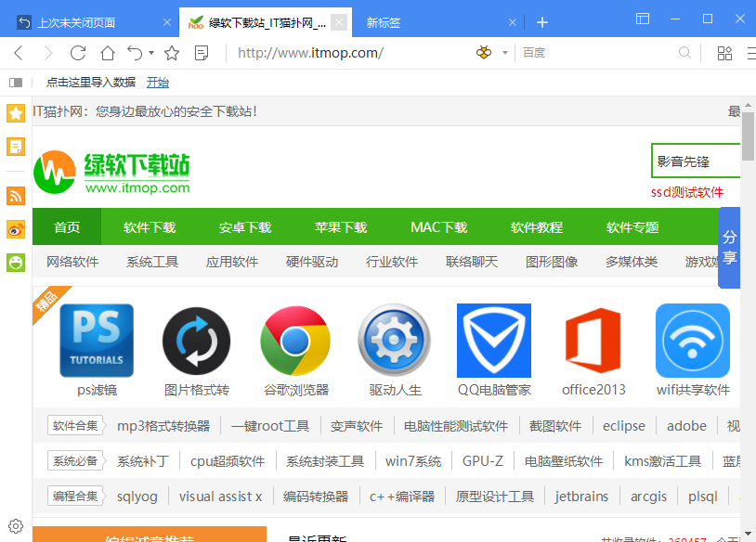Open the QQ电脑管家 shield icon
The width and height of the screenshot is (756, 542).
point(494,341)
